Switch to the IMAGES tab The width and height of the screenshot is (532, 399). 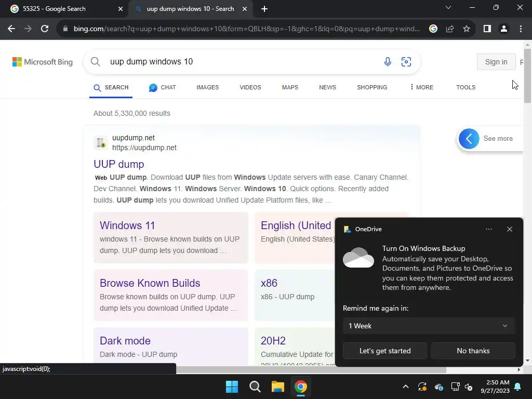point(208,87)
